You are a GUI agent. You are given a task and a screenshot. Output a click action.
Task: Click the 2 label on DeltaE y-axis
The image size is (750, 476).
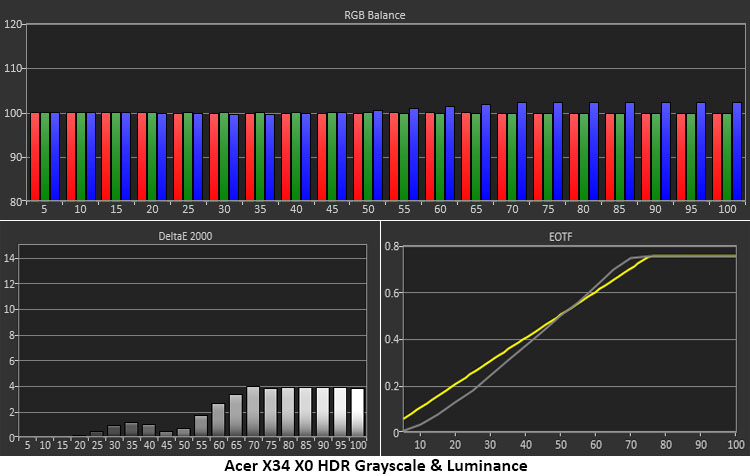tap(12, 412)
